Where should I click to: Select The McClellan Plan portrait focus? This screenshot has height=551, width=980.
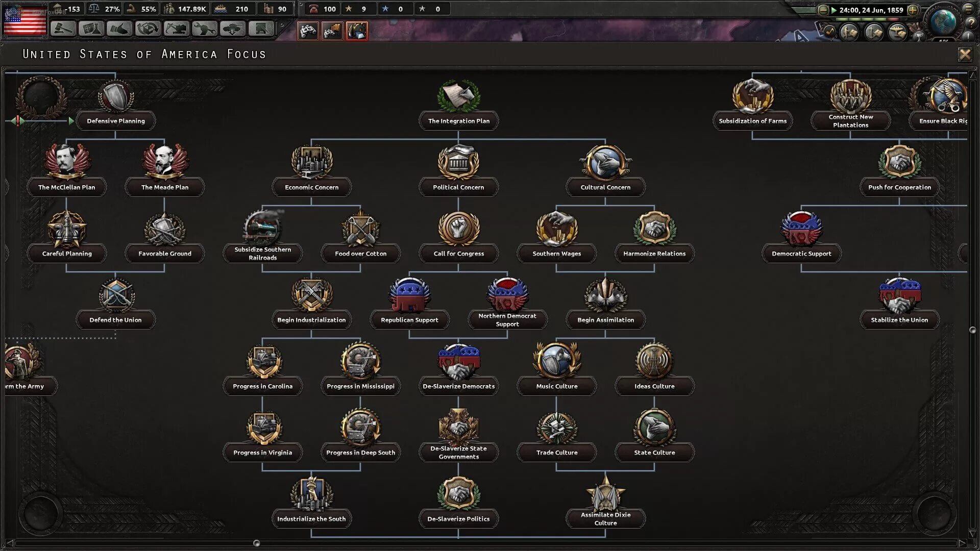tap(67, 162)
